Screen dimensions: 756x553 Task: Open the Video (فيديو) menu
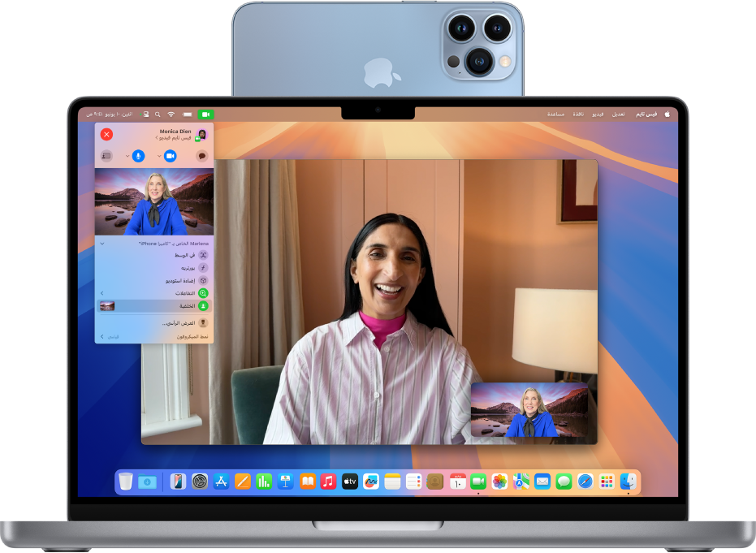[597, 114]
